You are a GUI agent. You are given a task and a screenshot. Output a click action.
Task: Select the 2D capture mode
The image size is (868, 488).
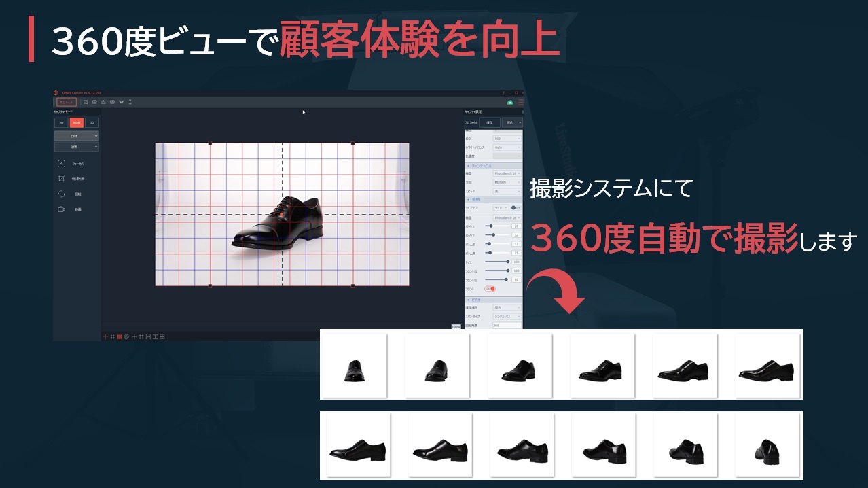pyautogui.click(x=61, y=123)
